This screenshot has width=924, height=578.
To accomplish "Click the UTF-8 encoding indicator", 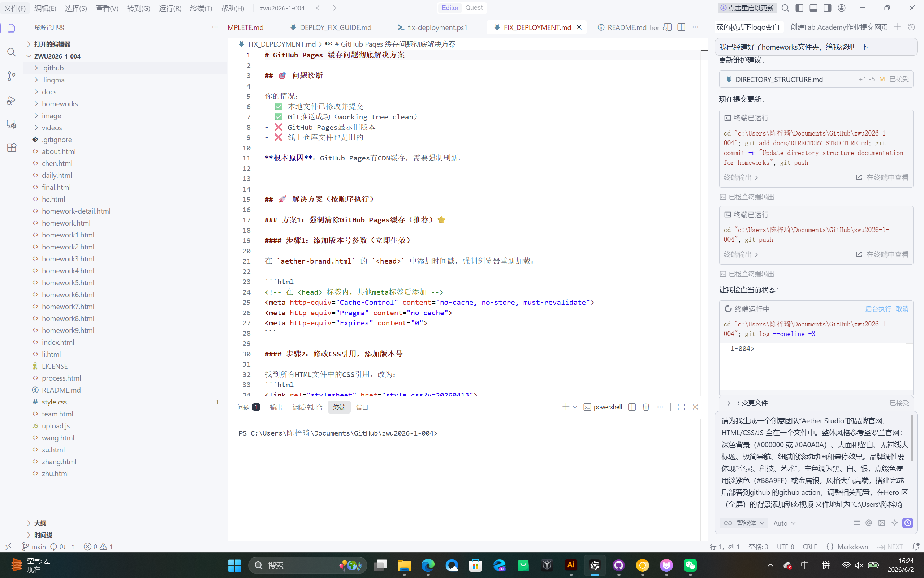I will click(785, 547).
